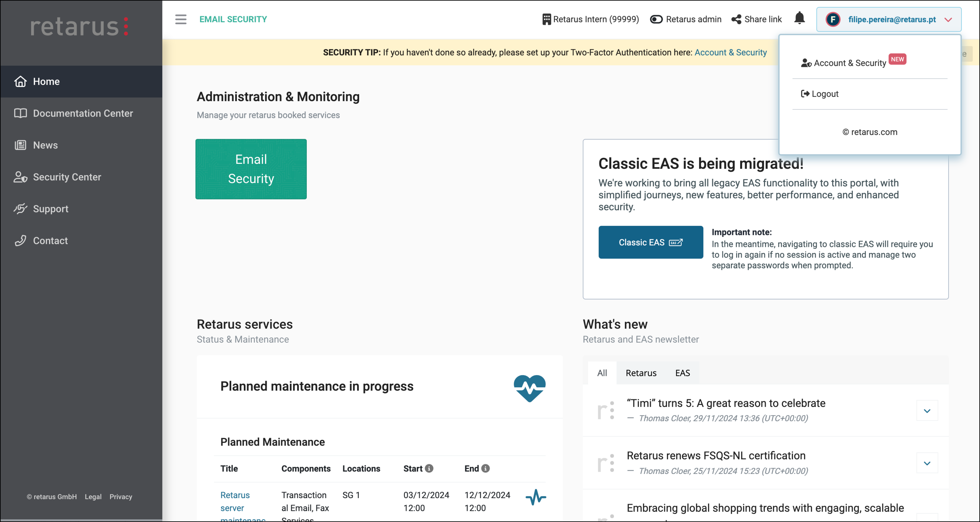Open the Email Security tile
This screenshot has width=980, height=522.
[x=251, y=169]
